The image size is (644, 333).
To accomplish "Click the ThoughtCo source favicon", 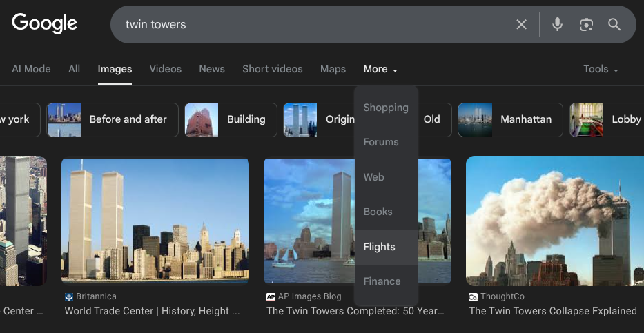I will pyautogui.click(x=473, y=296).
